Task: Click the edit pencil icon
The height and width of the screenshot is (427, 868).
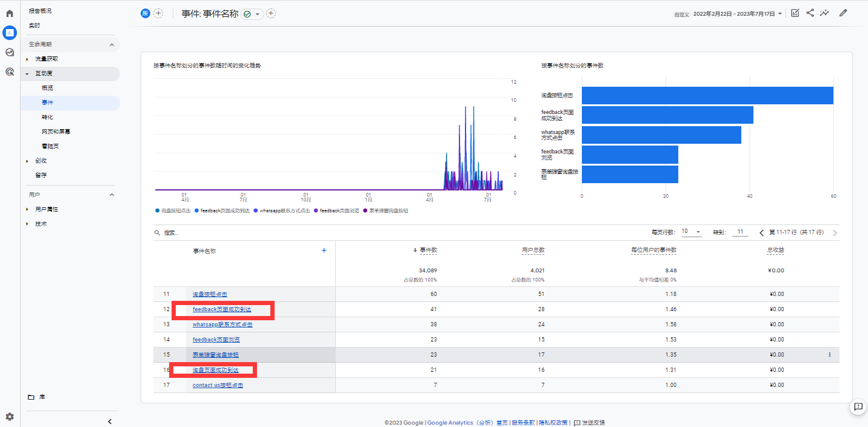Action: tap(843, 13)
